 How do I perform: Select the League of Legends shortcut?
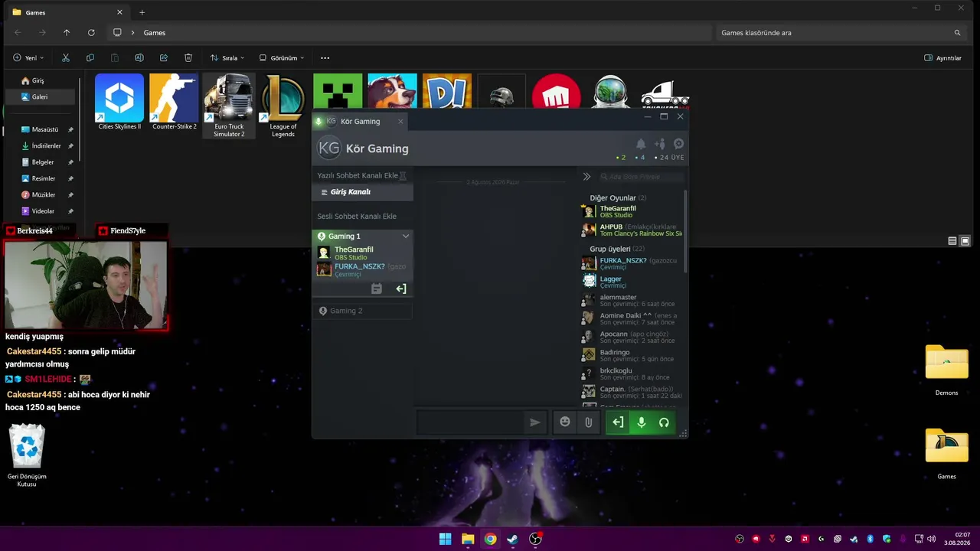coord(283,106)
